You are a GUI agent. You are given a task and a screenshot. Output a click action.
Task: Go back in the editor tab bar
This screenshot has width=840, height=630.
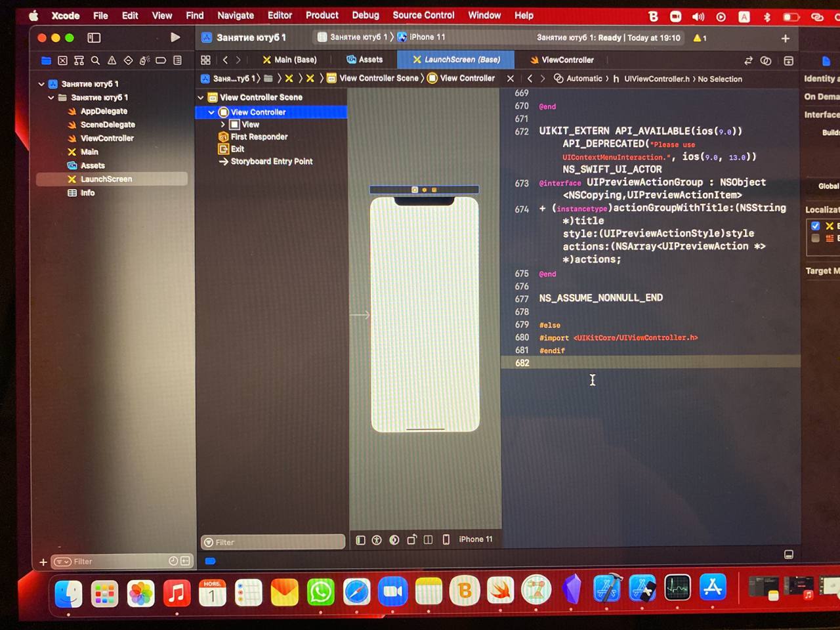click(225, 60)
